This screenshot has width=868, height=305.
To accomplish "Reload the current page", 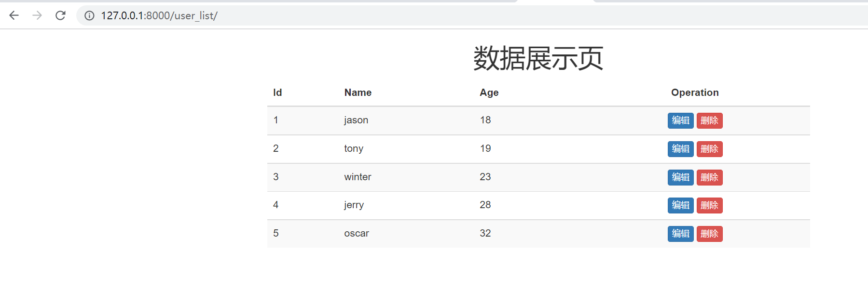I will (x=60, y=15).
